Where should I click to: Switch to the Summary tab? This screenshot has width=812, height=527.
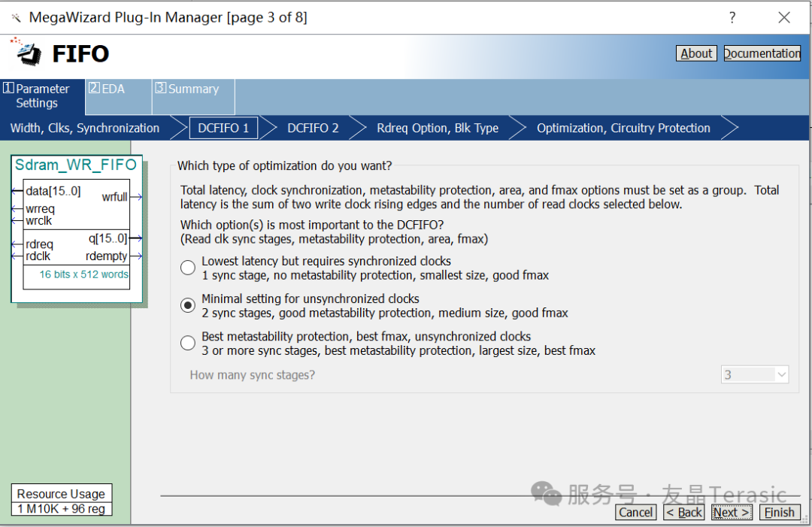point(188,88)
